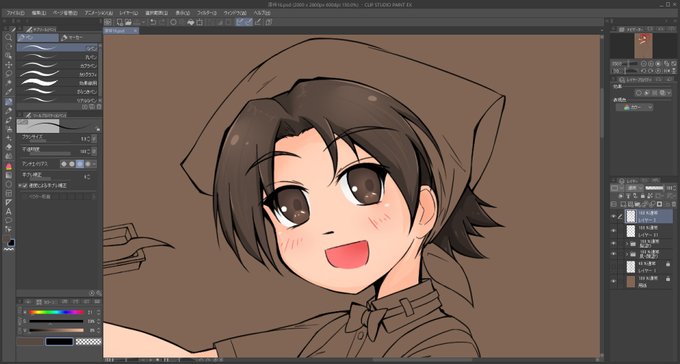This screenshot has height=364, width=680.
Task: Open the ファイル menu
Action: [x=16, y=13]
